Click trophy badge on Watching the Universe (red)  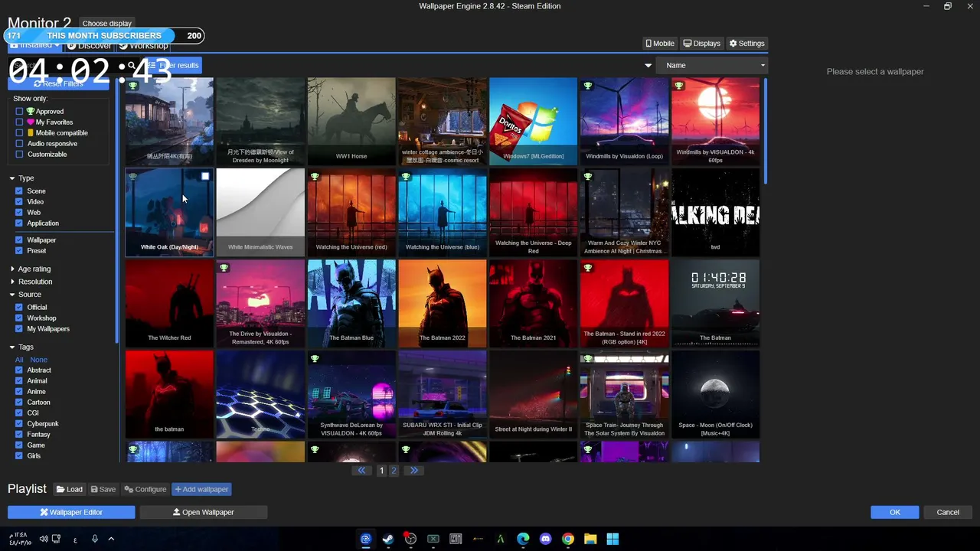click(315, 177)
